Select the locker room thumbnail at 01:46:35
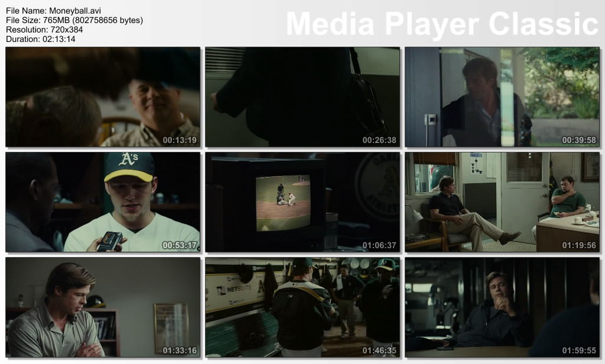Image resolution: width=605 pixels, height=364 pixels. (x=302, y=307)
